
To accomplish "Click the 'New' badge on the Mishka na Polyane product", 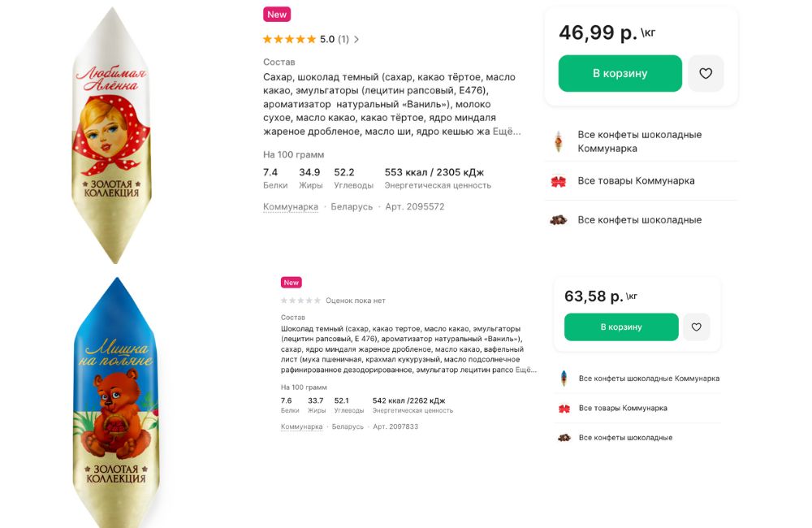I will click(291, 282).
